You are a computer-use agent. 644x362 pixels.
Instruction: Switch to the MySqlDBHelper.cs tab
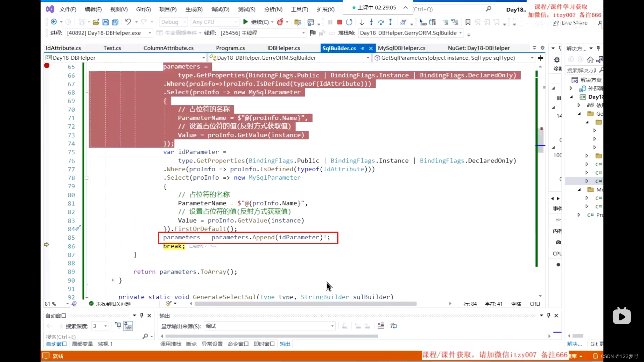[401, 48]
